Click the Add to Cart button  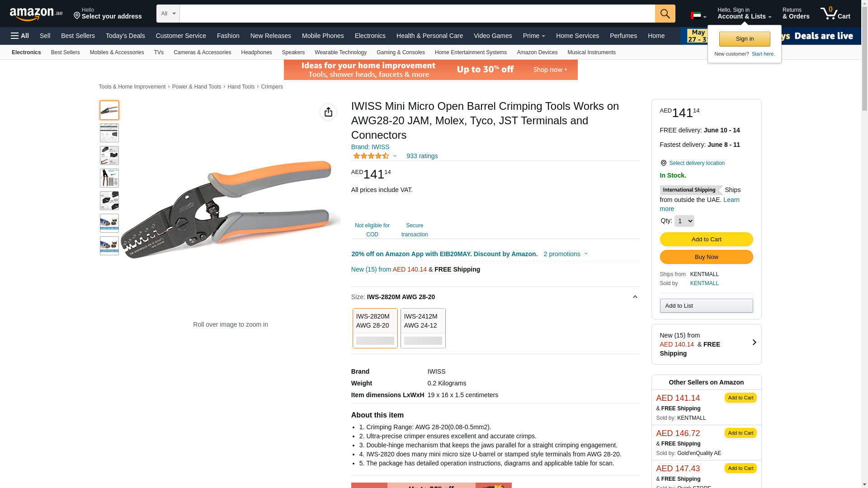tap(706, 239)
